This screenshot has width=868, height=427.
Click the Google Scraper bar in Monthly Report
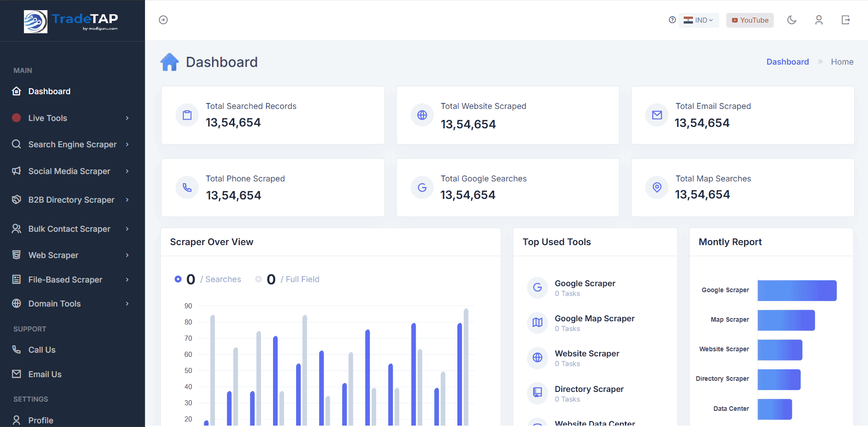[x=797, y=290]
